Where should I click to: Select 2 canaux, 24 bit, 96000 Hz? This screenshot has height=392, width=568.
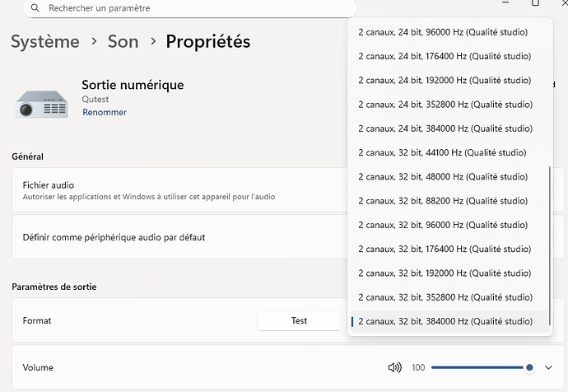(443, 32)
